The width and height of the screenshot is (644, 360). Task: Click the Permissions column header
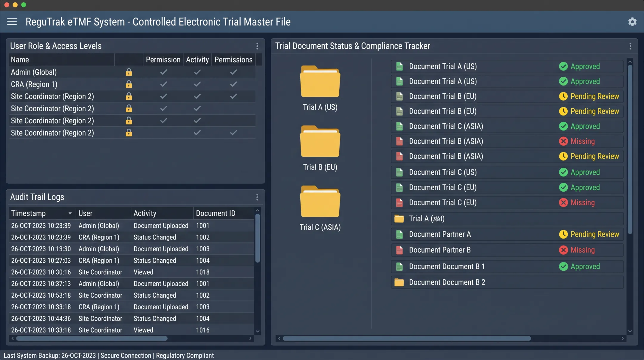(x=233, y=60)
